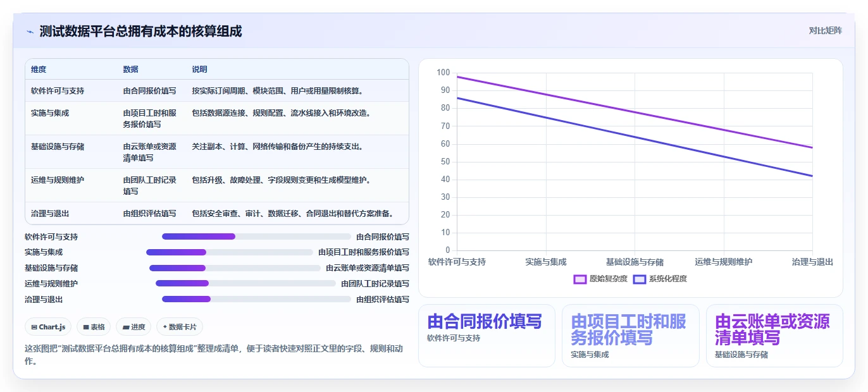This screenshot has height=392, width=868.
Task: Toggle the 系统化程度 legend swatch
Action: (640, 279)
